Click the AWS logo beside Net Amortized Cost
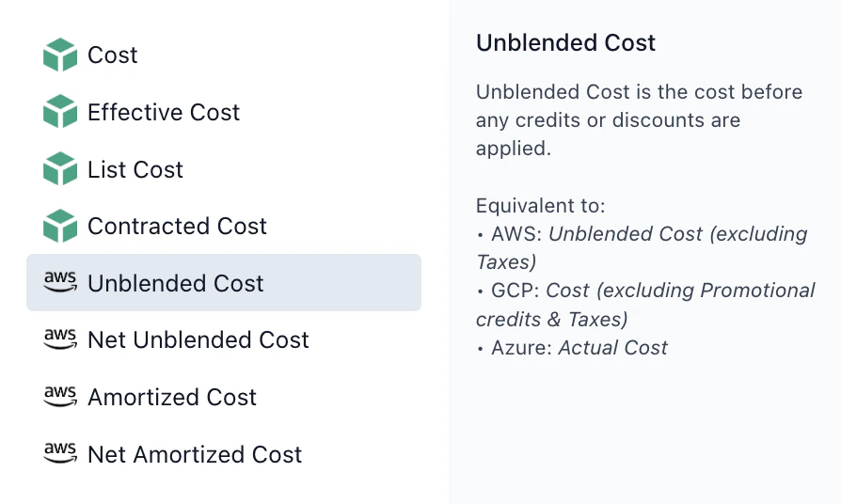The width and height of the screenshot is (841, 504). point(60,454)
